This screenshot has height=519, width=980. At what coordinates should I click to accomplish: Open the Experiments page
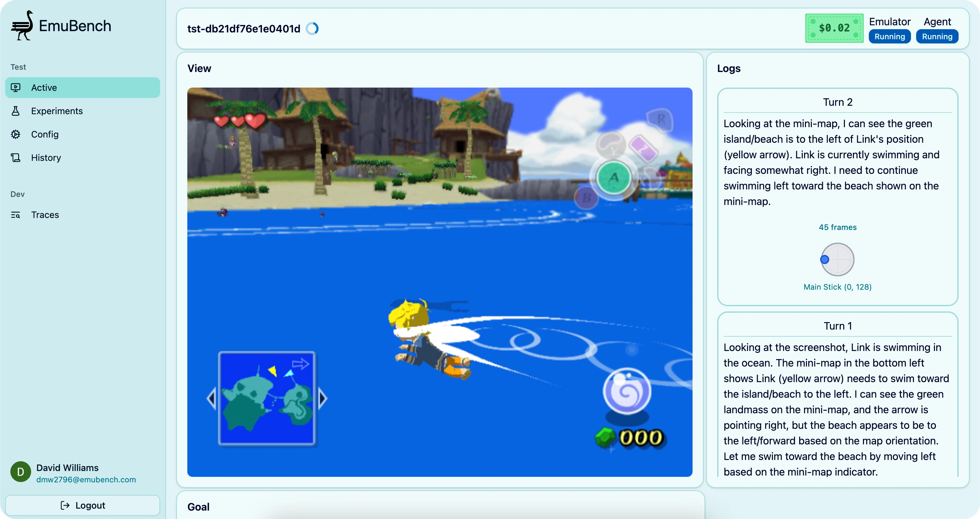pyautogui.click(x=57, y=111)
